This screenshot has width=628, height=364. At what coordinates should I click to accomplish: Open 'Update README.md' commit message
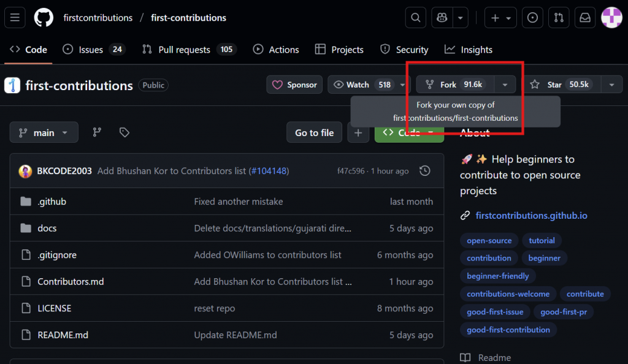(235, 335)
